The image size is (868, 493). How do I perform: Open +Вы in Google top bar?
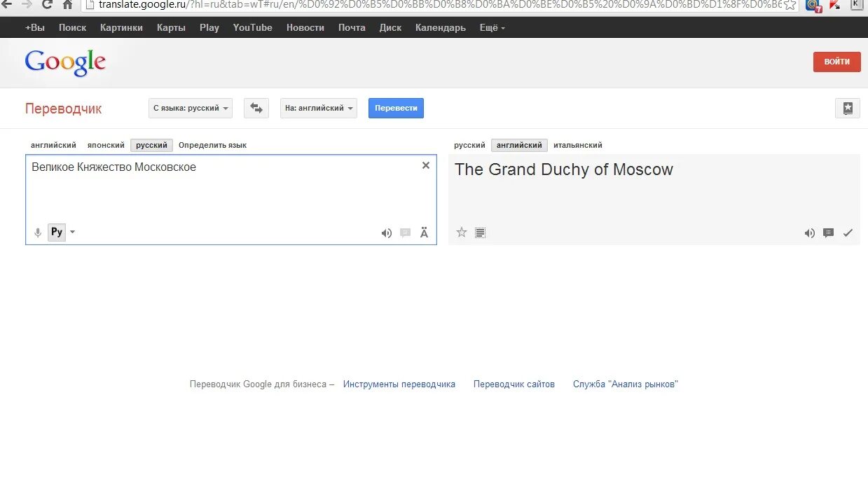(x=34, y=27)
